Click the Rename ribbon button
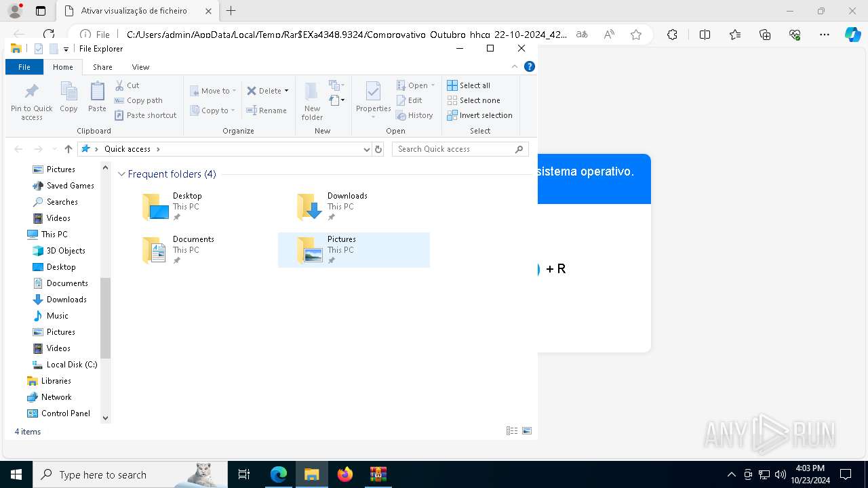This screenshot has height=488, width=868. click(x=267, y=110)
